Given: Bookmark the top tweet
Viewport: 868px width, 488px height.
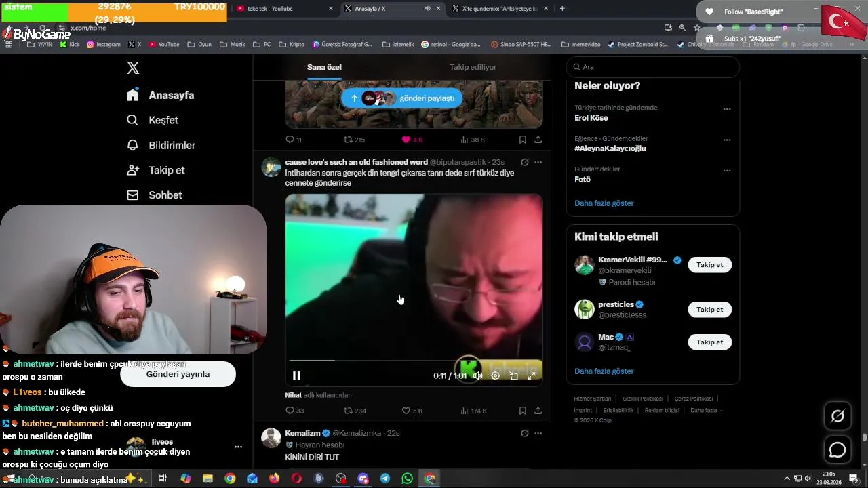Looking at the screenshot, I should (523, 140).
